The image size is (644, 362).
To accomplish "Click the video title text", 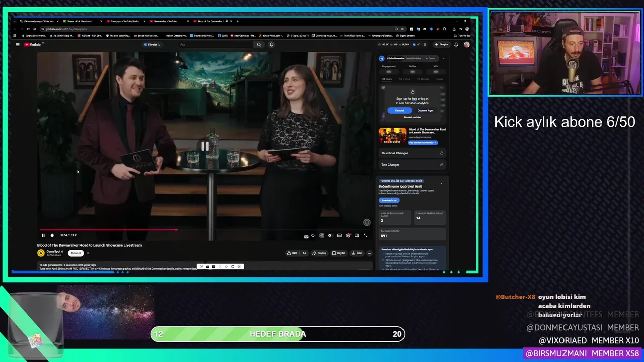I will point(90,245).
